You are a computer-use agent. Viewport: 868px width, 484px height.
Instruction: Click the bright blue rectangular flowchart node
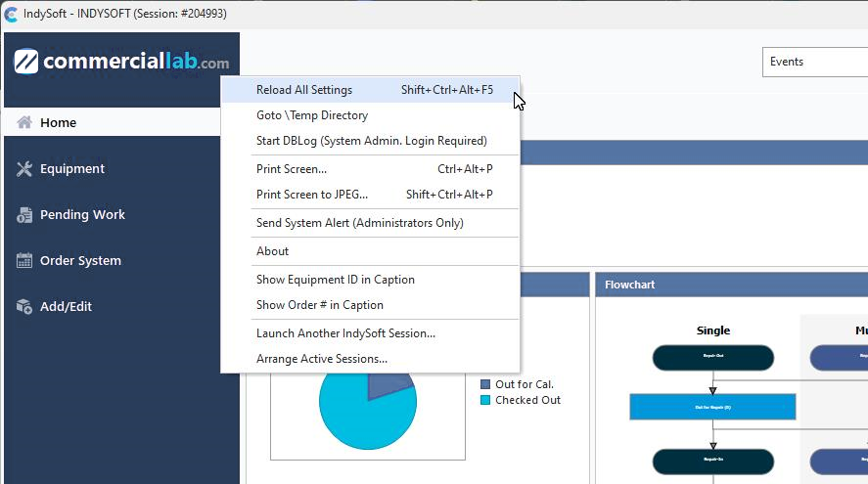[713, 407]
